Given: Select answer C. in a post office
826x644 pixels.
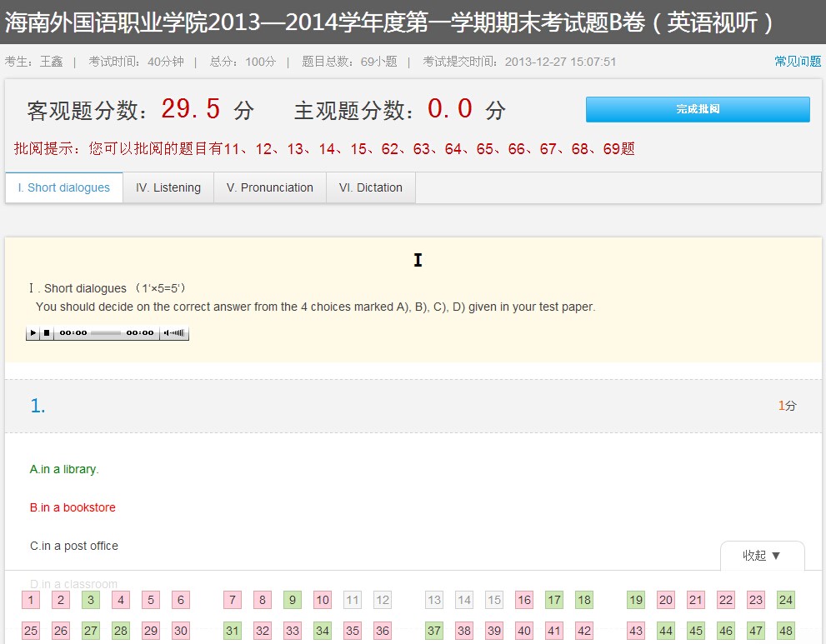Looking at the screenshot, I should coord(73,546).
